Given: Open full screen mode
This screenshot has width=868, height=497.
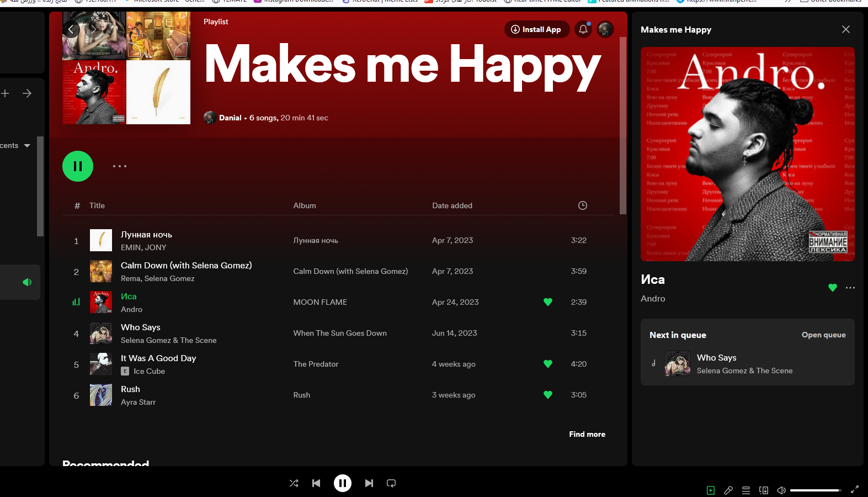Looking at the screenshot, I should (x=855, y=490).
